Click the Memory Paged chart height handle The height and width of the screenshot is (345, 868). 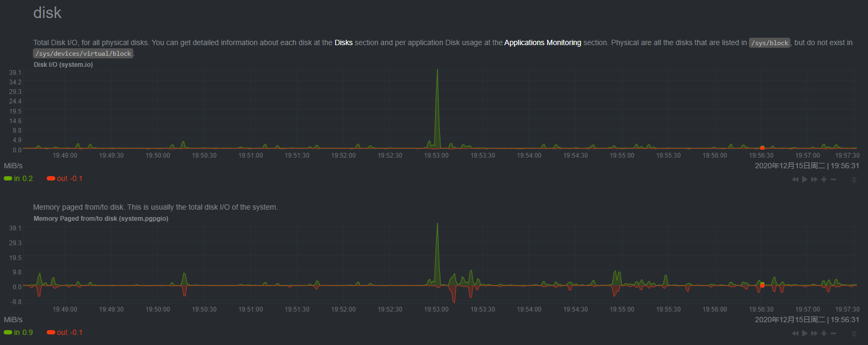click(854, 333)
